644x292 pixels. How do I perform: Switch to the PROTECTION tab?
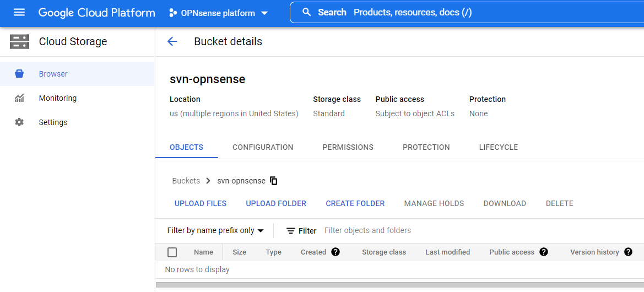tap(426, 147)
